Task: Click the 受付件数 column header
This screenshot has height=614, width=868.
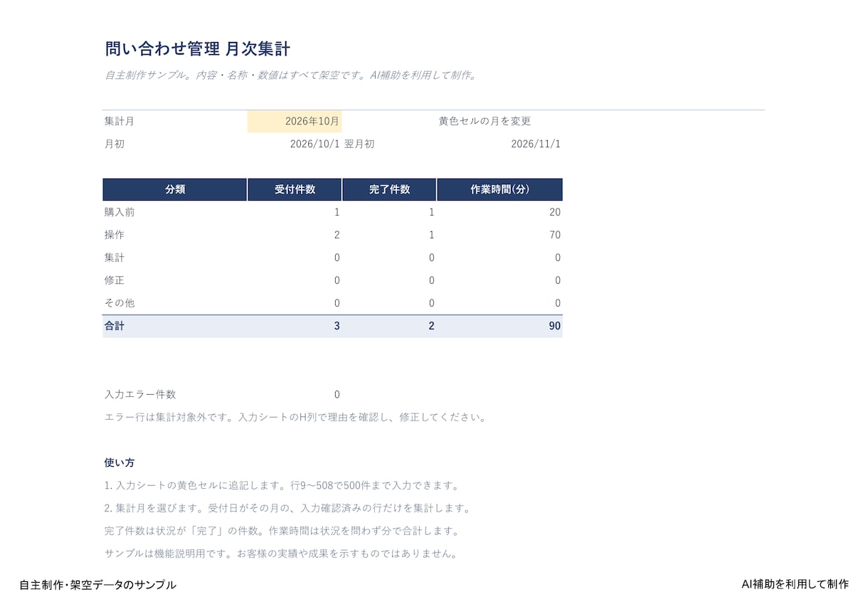Action: click(295, 190)
